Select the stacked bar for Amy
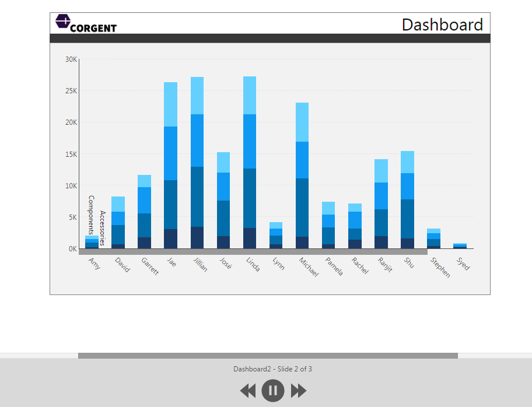 click(x=92, y=242)
